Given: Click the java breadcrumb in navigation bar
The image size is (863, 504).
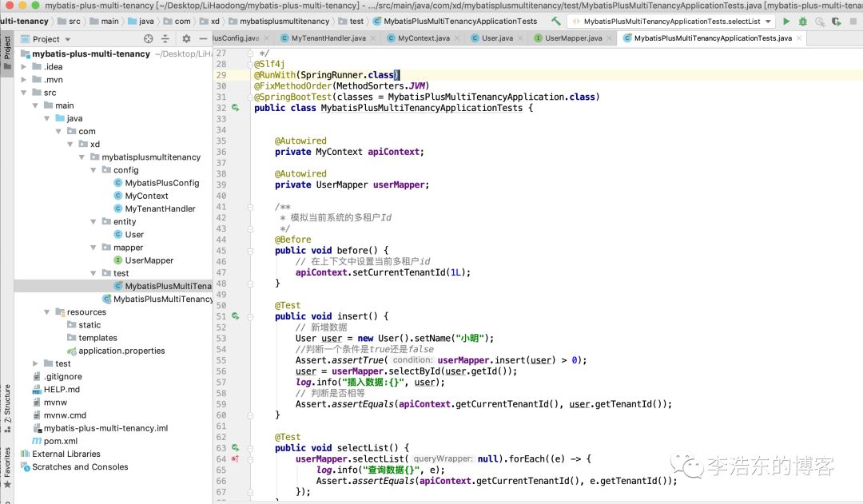Looking at the screenshot, I should [x=141, y=21].
